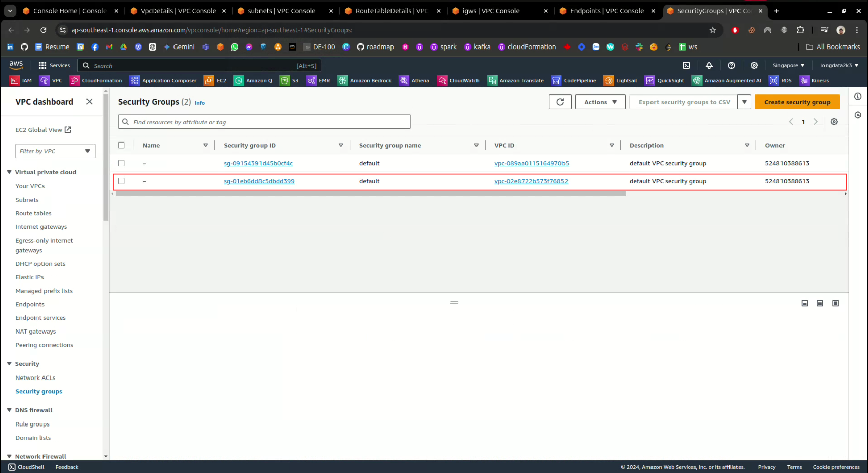Open the Actions dropdown menu
The height and width of the screenshot is (473, 868).
(600, 102)
